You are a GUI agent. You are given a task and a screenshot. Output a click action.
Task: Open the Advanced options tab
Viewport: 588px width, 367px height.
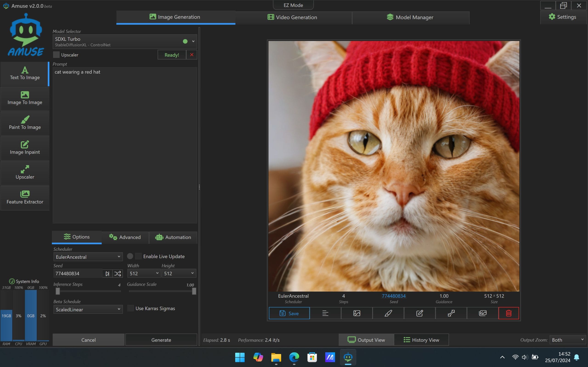[x=125, y=237]
